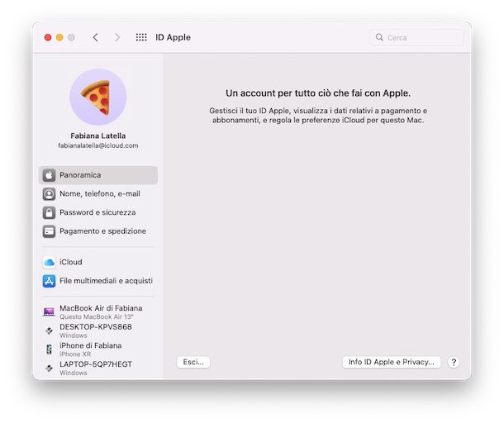Click the Esci… sign-out button
504x423 pixels.
click(193, 362)
